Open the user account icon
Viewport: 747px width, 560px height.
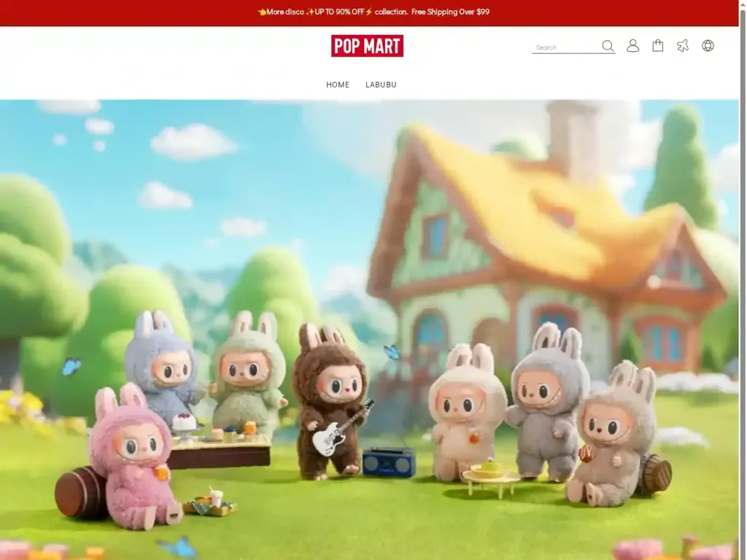coord(633,46)
